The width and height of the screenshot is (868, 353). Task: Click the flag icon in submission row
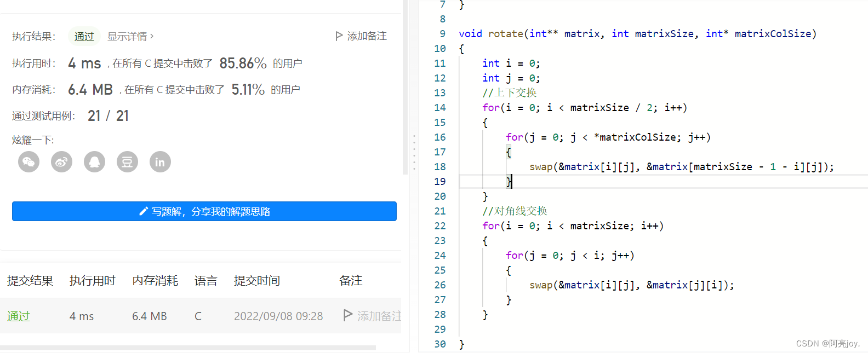tap(347, 315)
